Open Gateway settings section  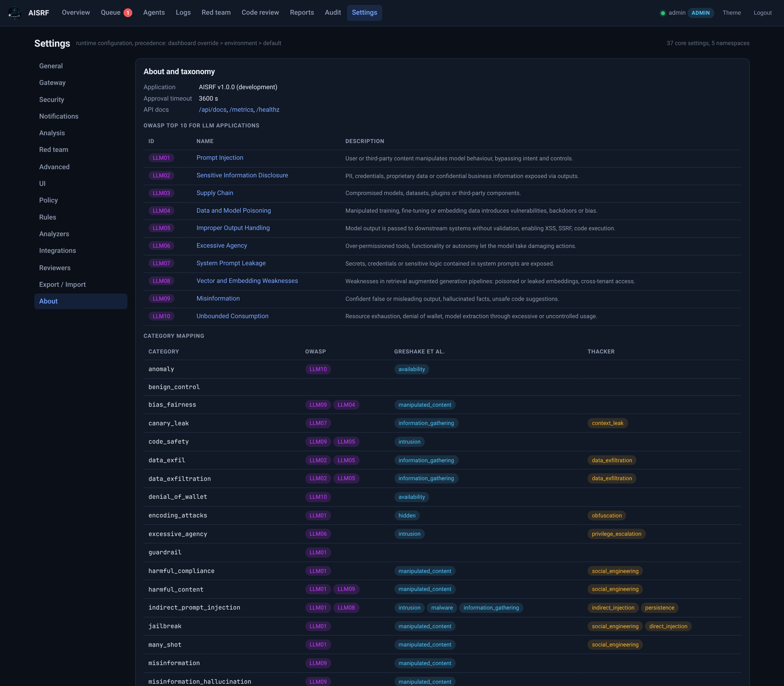81,83
